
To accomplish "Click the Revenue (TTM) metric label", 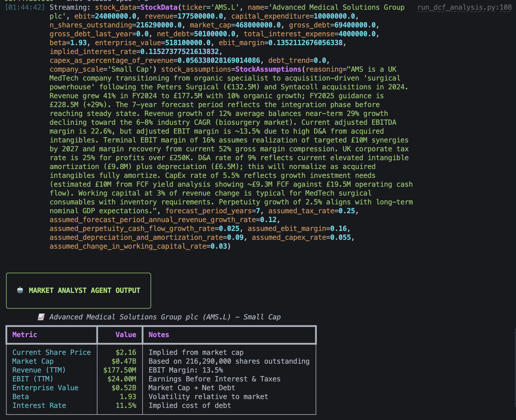I will 39,370.
